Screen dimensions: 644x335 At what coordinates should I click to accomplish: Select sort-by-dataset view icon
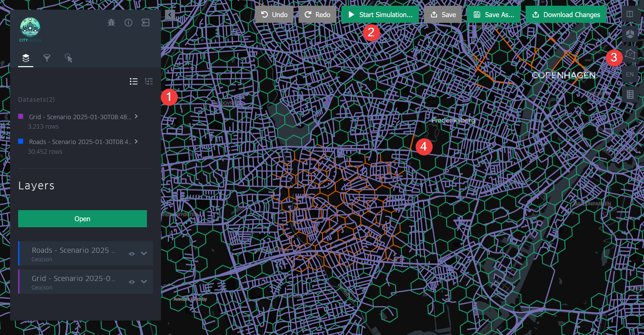[149, 82]
